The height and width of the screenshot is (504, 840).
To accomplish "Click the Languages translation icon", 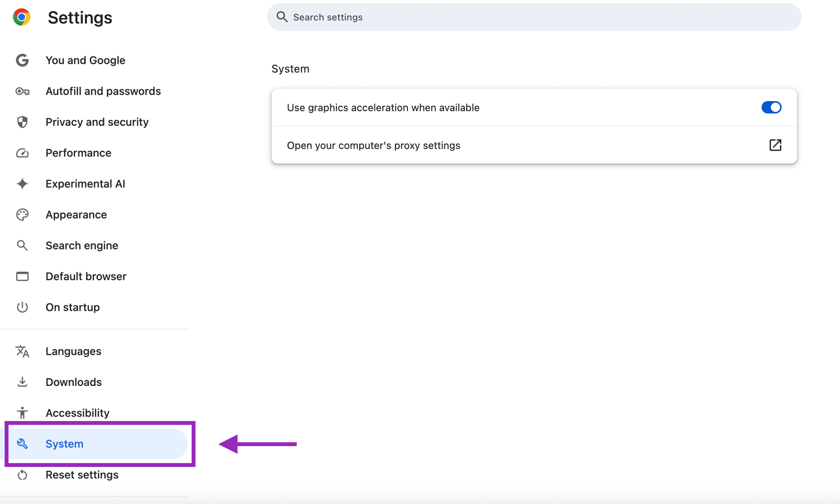I will point(22,351).
